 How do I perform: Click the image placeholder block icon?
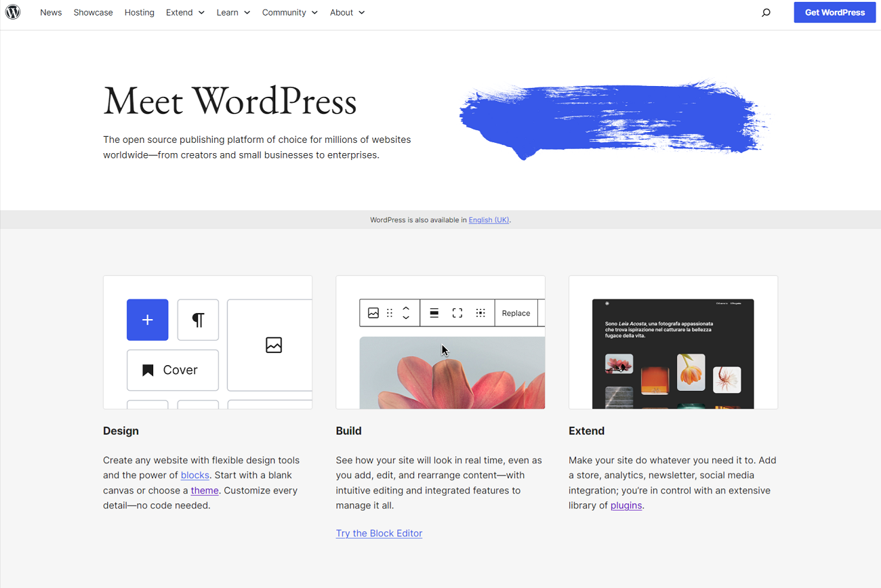274,345
